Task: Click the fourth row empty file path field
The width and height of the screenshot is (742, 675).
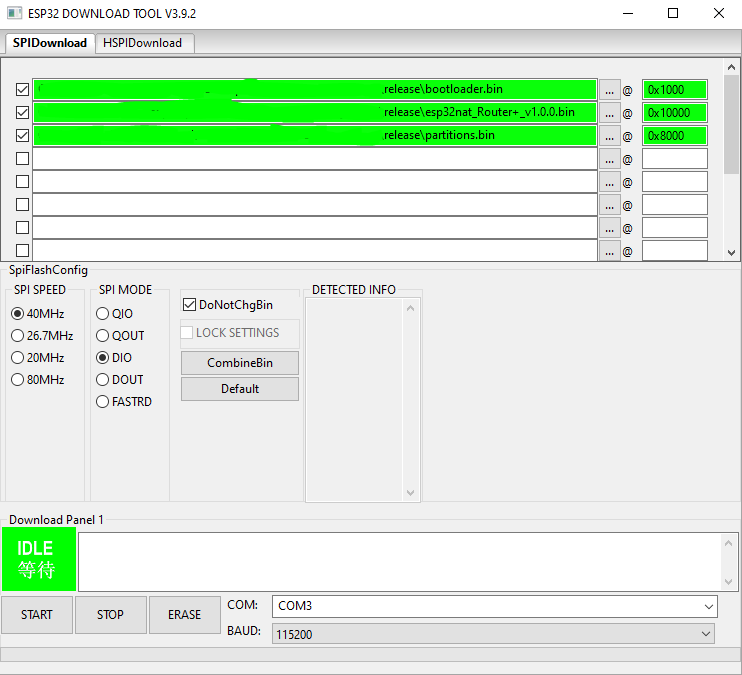Action: pyautogui.click(x=315, y=159)
